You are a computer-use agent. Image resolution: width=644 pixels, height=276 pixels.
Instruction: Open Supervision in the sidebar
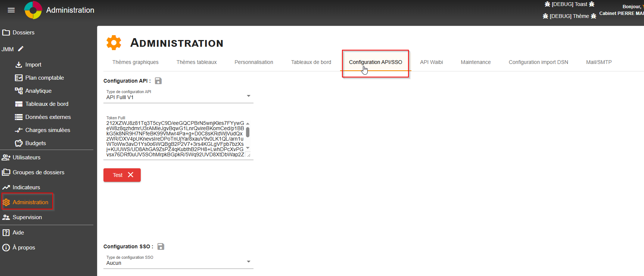click(x=27, y=217)
